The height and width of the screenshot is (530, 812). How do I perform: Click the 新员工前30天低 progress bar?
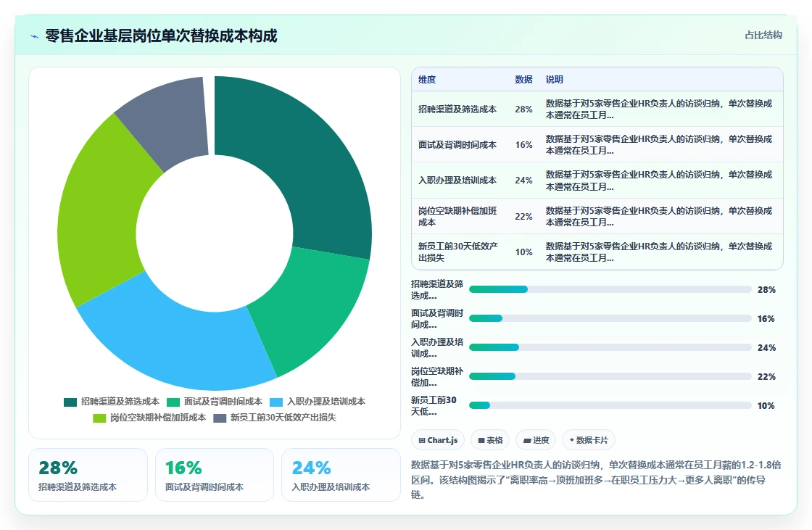pyautogui.click(x=610, y=406)
